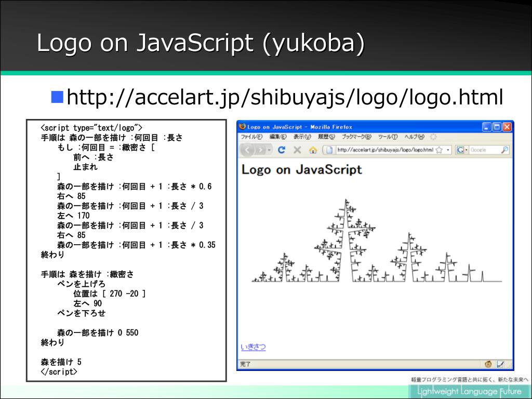This screenshot has width=532, height=399.
Task: Click the Google search engine icon
Action: pyautogui.click(x=460, y=150)
